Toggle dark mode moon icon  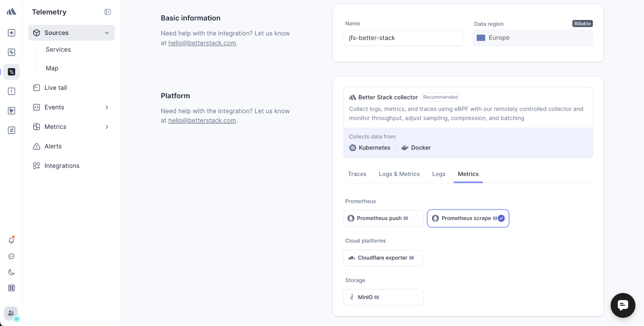point(11,272)
